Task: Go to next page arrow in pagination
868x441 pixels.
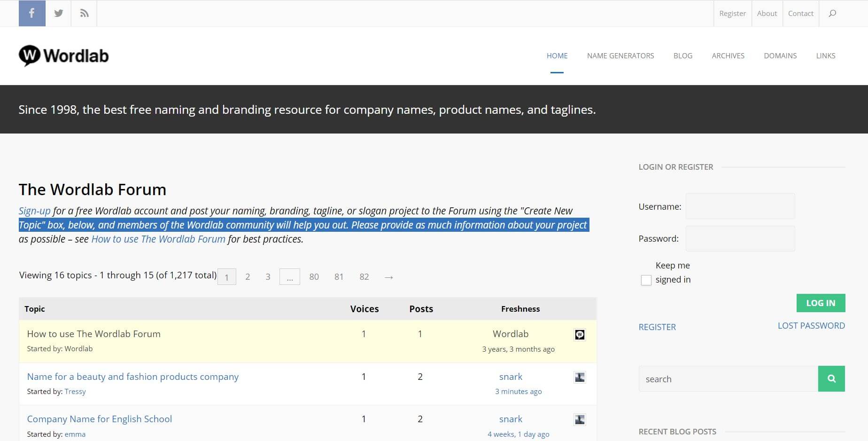Action: [388, 277]
